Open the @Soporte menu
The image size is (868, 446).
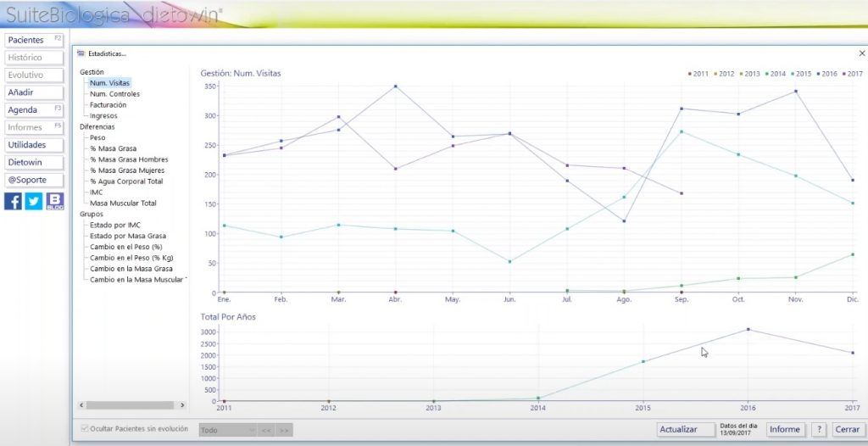click(34, 180)
